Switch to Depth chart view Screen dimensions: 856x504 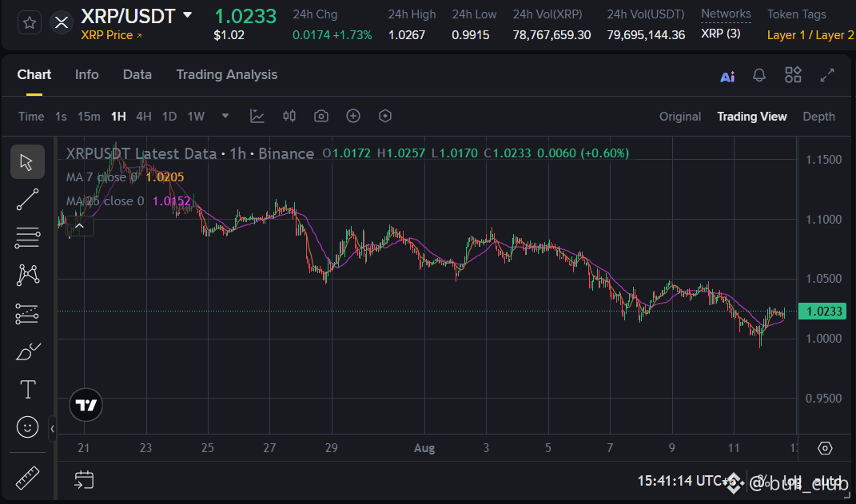click(x=818, y=117)
